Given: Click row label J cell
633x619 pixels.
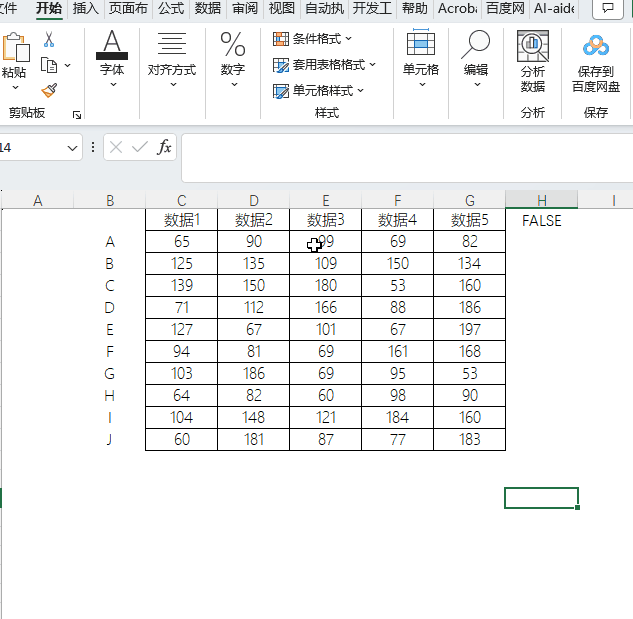Looking at the screenshot, I should click(109, 439).
